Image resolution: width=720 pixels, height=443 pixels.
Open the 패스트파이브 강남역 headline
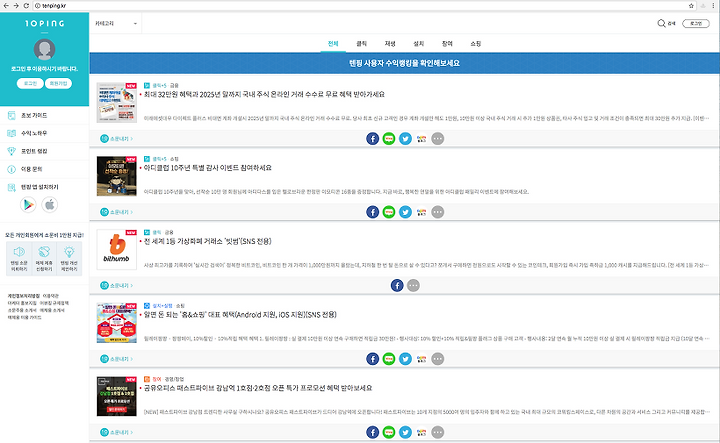coord(258,388)
